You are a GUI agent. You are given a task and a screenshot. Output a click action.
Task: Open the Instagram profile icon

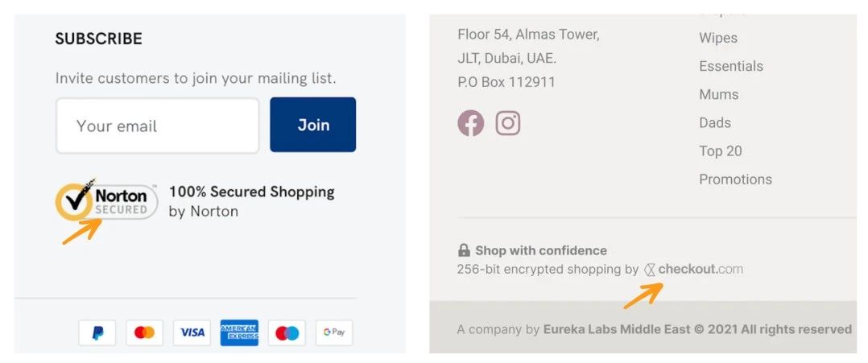[507, 123]
